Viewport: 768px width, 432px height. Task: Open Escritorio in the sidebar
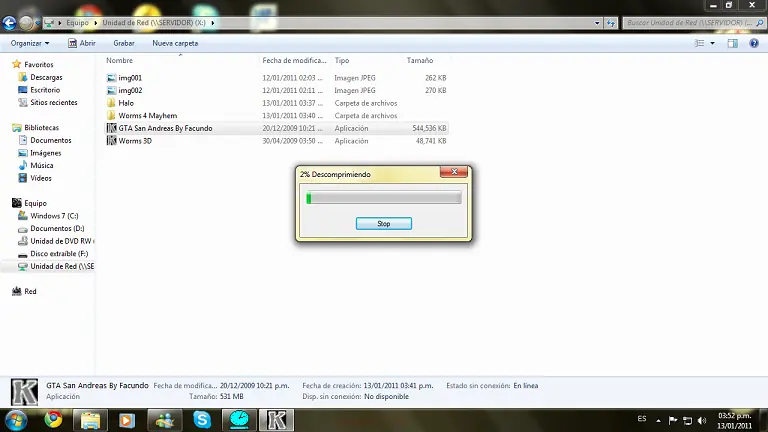coord(45,90)
